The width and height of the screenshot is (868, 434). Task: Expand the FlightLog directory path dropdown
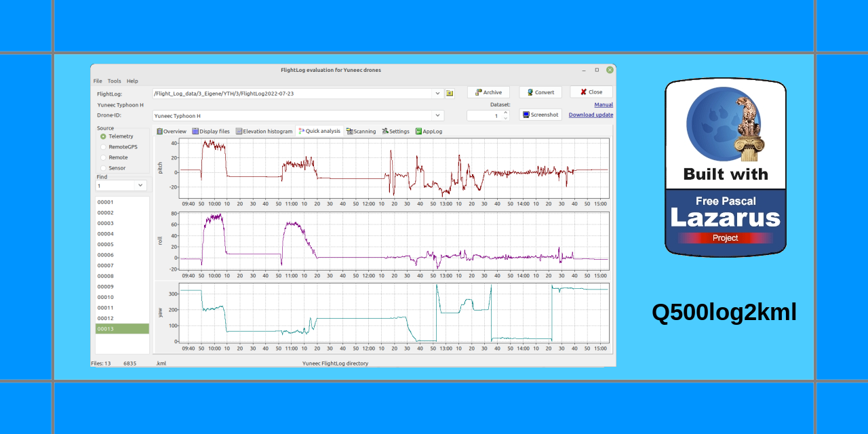[x=438, y=93]
